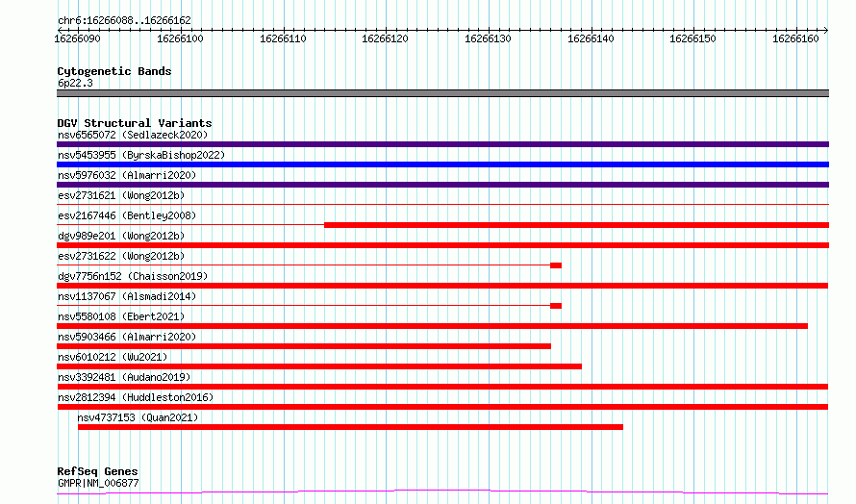This screenshot has height=504, width=856.
Task: Click label esv2167446 (Bentley2008)
Action: [127, 215]
